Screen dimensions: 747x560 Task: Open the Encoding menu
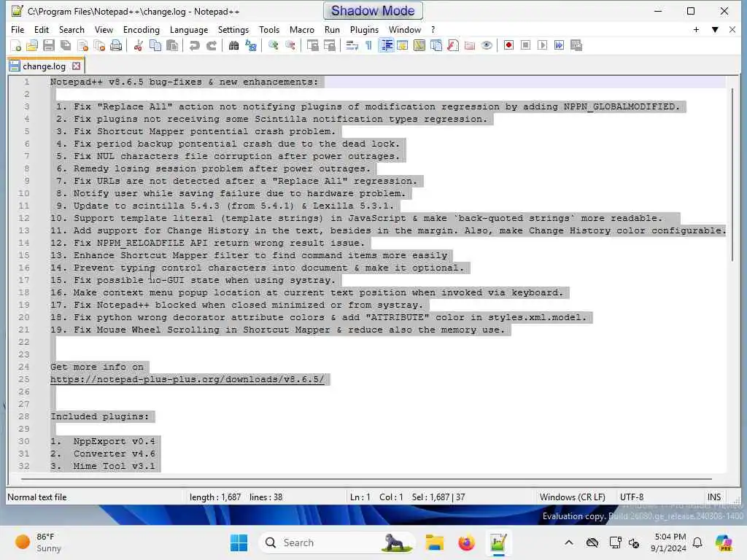(141, 29)
